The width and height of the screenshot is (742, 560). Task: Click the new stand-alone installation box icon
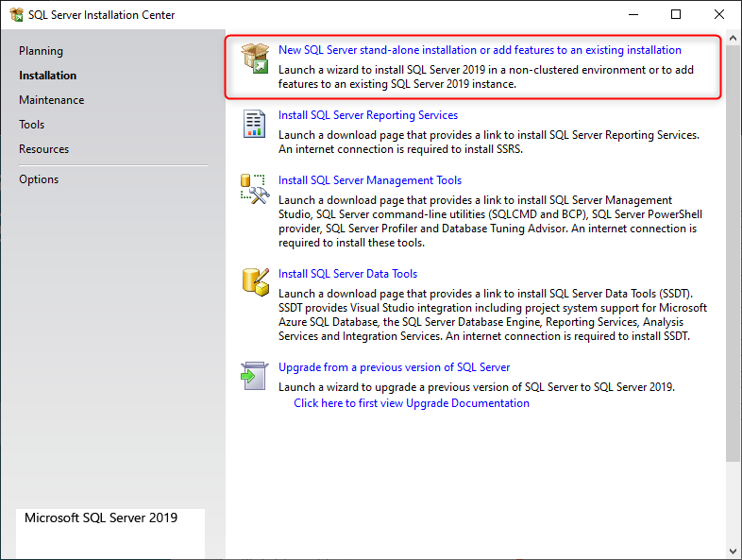coord(255,59)
